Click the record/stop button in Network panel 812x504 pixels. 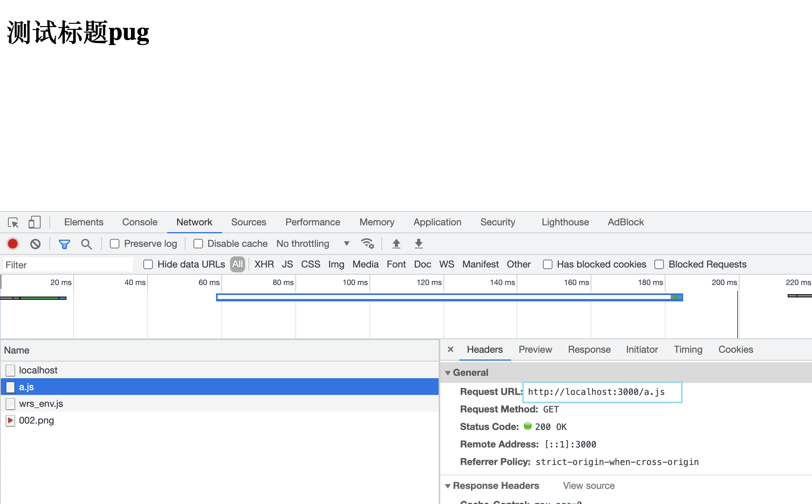pos(12,243)
